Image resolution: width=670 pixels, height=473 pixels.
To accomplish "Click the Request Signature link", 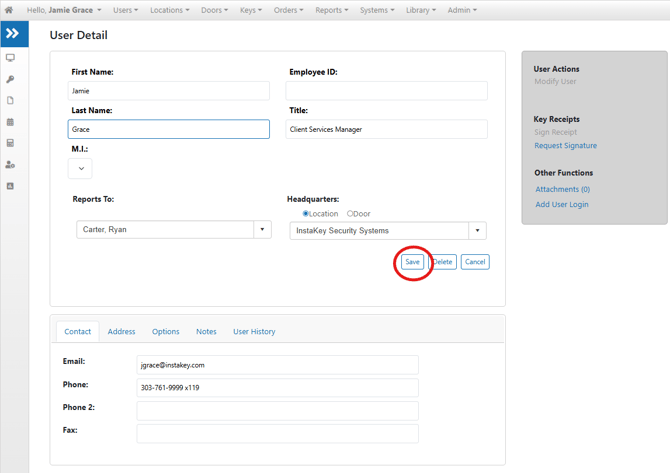I will pos(565,146).
